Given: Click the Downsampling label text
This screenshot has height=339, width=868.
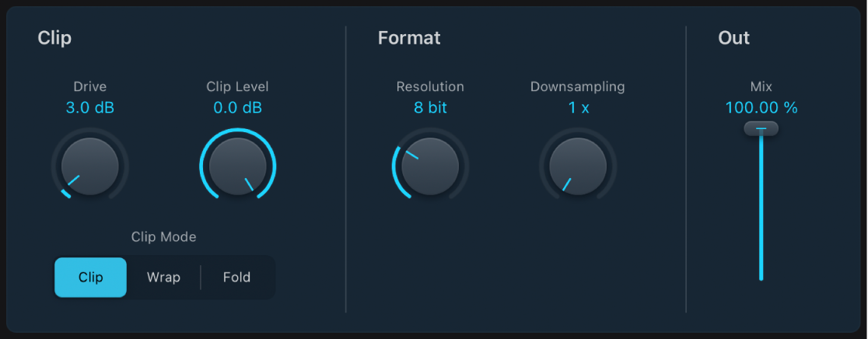Looking at the screenshot, I should point(578,87).
